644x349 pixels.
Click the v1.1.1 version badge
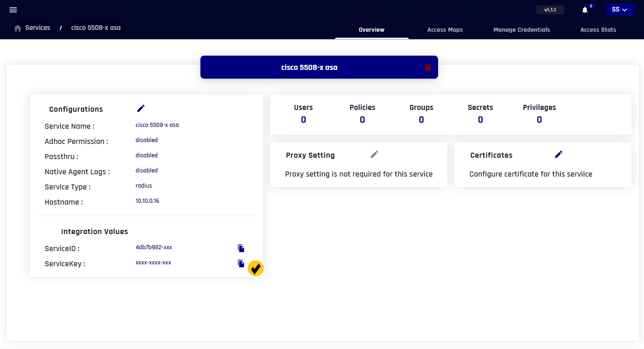click(550, 10)
